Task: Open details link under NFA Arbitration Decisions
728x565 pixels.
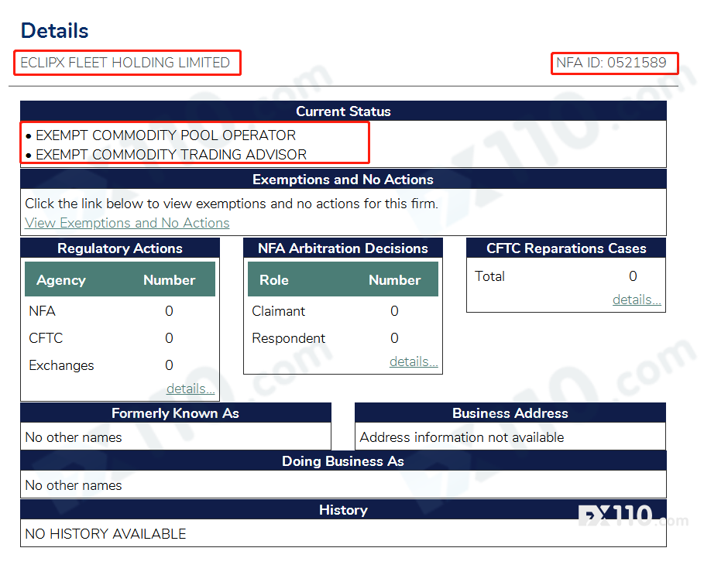Action: click(x=414, y=361)
